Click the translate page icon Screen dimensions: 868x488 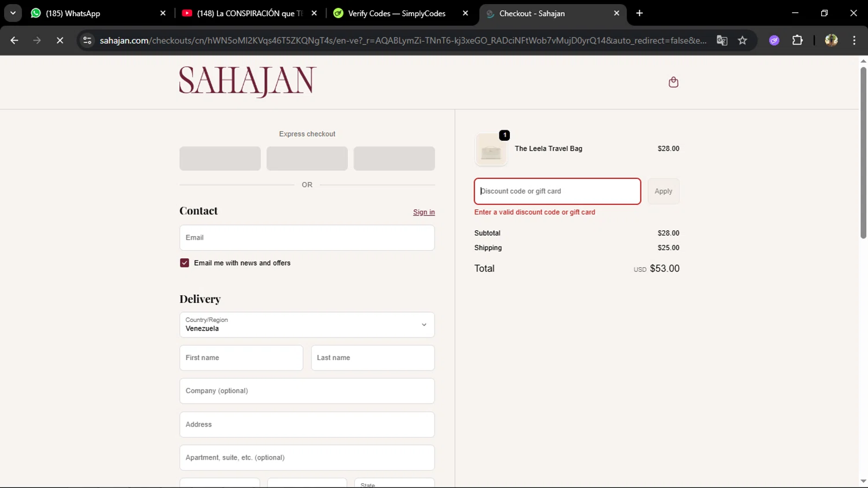(x=722, y=41)
